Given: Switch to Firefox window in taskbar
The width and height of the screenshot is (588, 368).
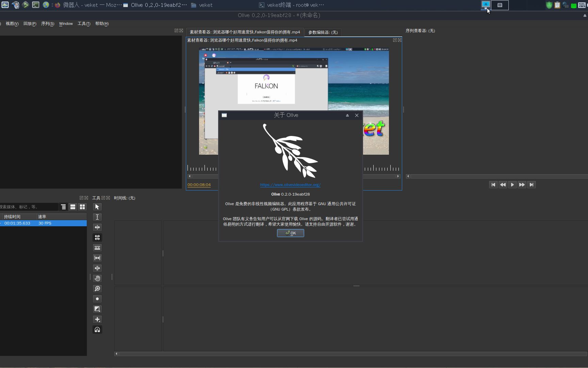Looking at the screenshot, I should pos(88,5).
